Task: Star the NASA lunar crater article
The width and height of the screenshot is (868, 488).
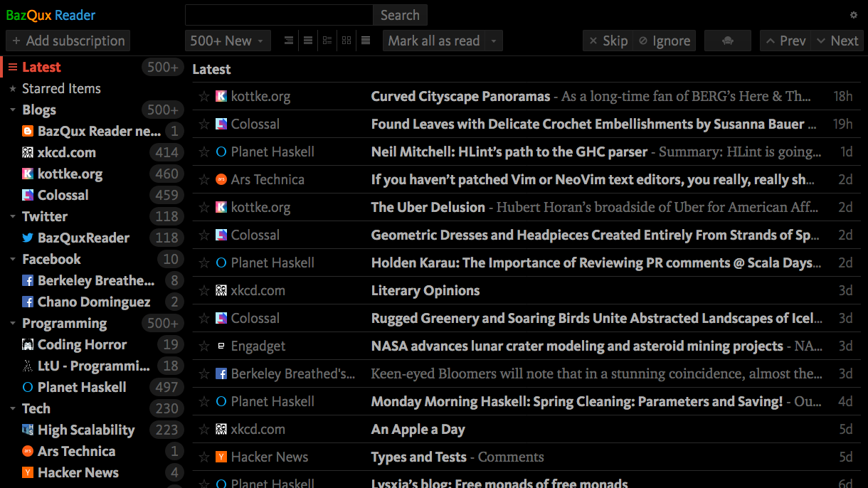Action: (x=204, y=346)
